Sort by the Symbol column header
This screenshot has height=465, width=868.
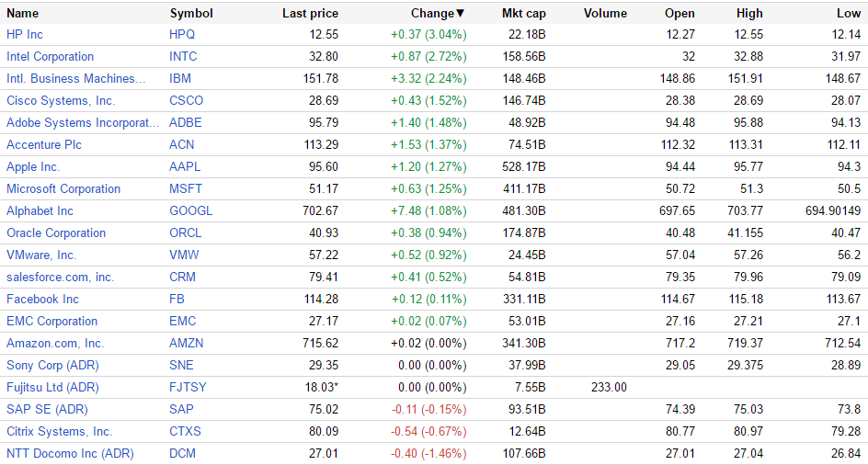click(191, 14)
